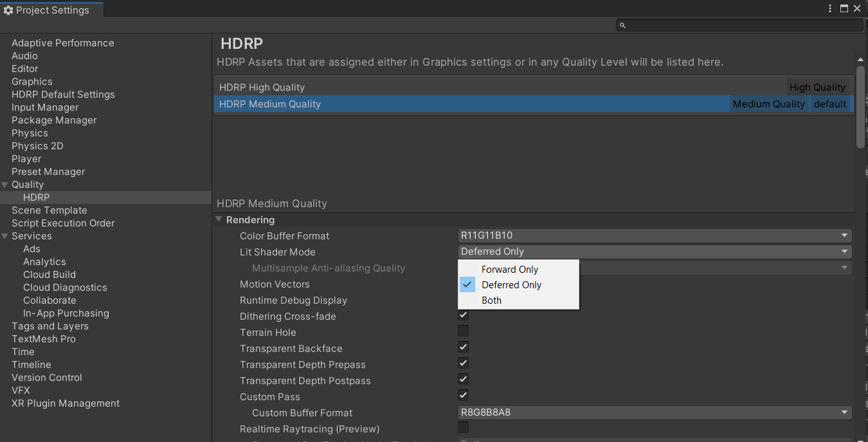
Task: Select Analytics under Services
Action: click(x=44, y=262)
